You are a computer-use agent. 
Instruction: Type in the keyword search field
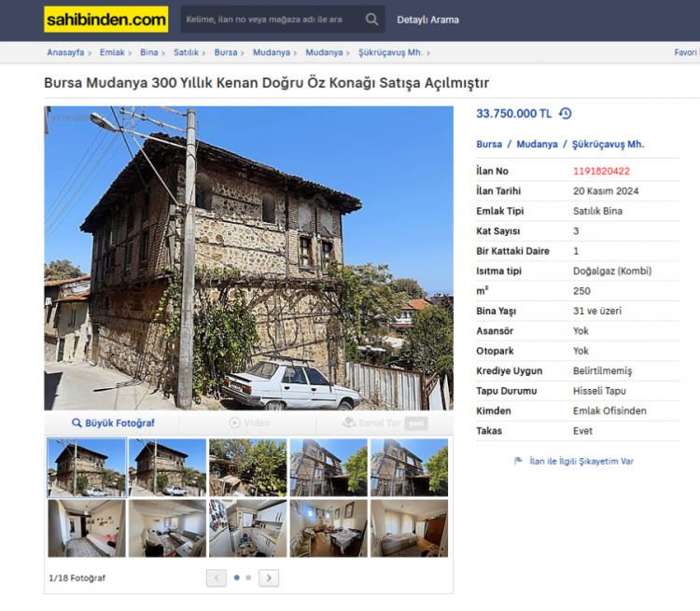(x=269, y=20)
